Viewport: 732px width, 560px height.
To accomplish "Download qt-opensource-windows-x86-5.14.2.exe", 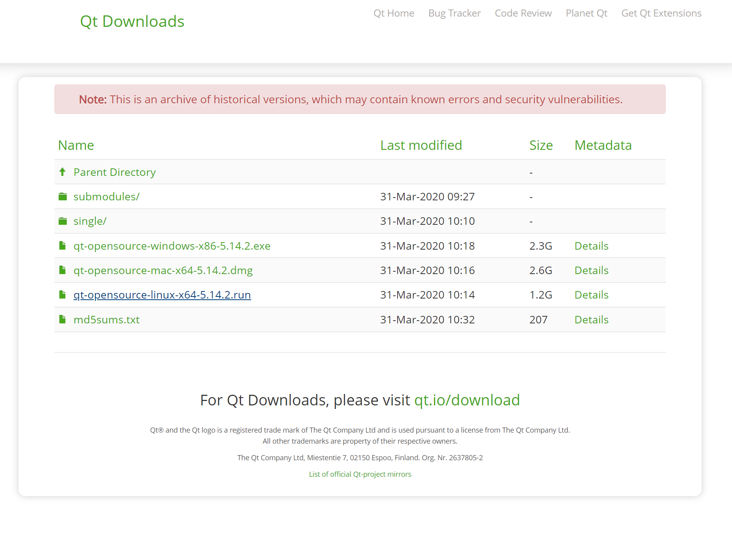I will point(172,246).
